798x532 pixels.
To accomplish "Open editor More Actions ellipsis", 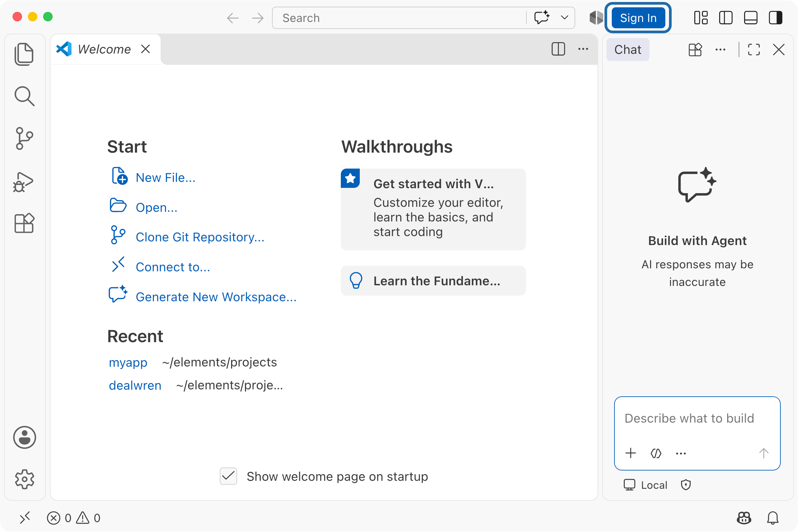I will (583, 49).
